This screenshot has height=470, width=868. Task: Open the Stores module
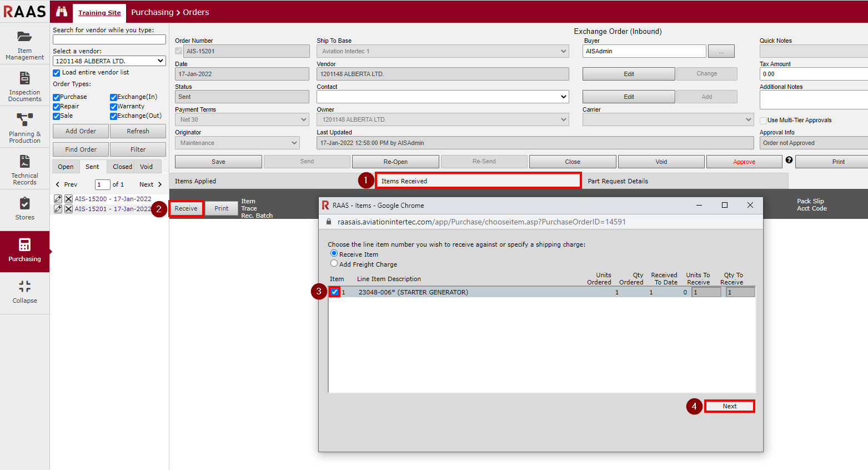(x=24, y=209)
